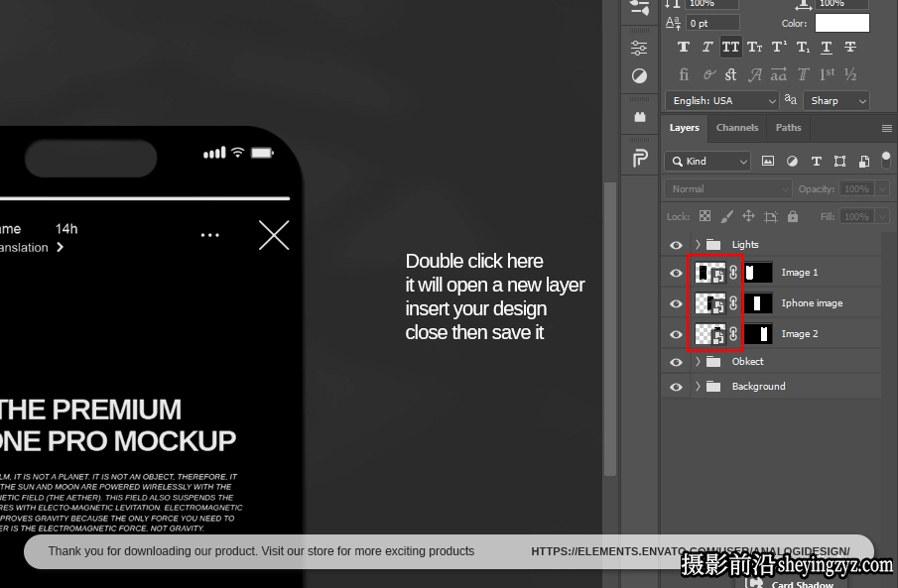Open the P-shaped plugin panel icon

click(640, 158)
